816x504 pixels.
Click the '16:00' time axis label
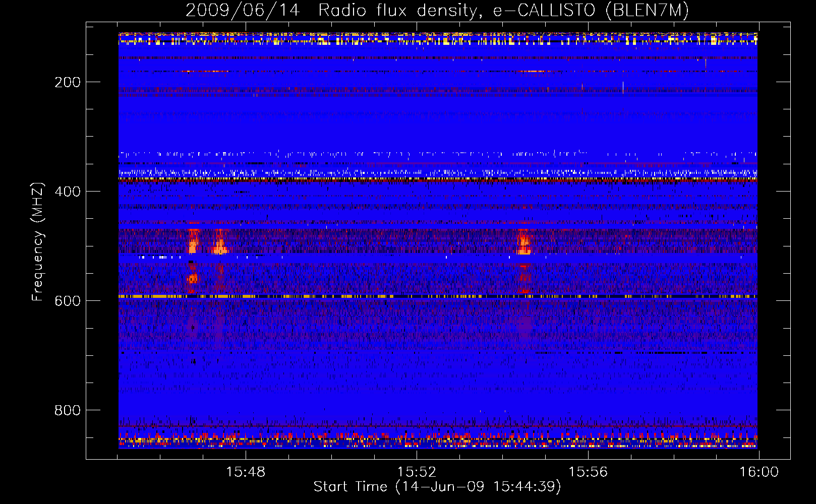pyautogui.click(x=759, y=472)
